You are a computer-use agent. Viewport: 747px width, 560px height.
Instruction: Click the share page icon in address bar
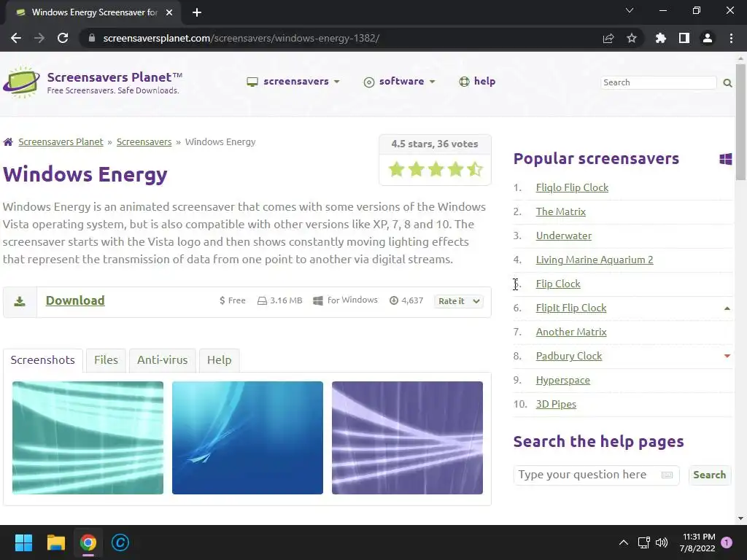pos(608,38)
